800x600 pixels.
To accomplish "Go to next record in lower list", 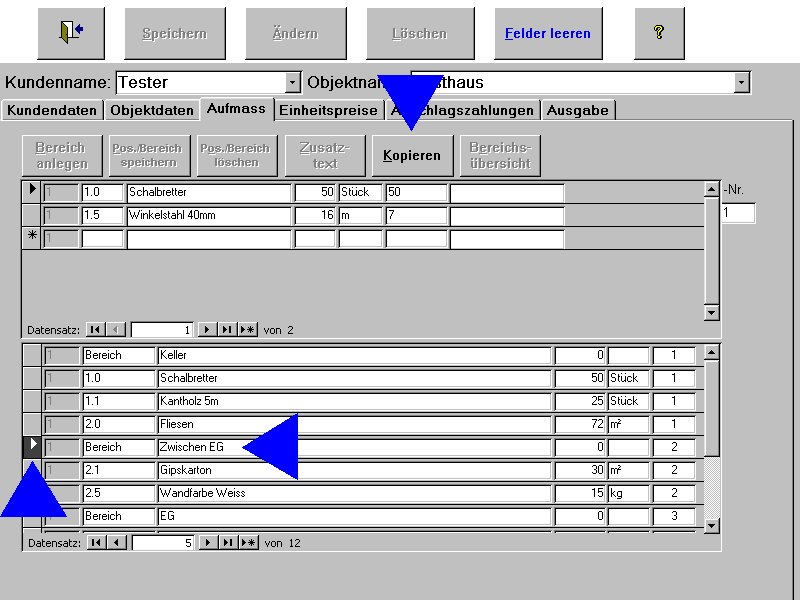I will point(207,543).
